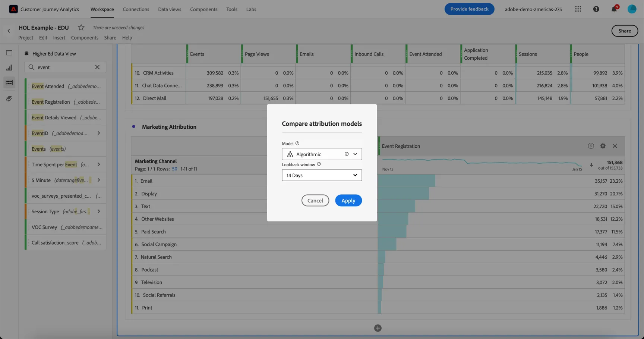644x339 pixels.
Task: Open Event Registration column settings gear
Action: [603, 146]
